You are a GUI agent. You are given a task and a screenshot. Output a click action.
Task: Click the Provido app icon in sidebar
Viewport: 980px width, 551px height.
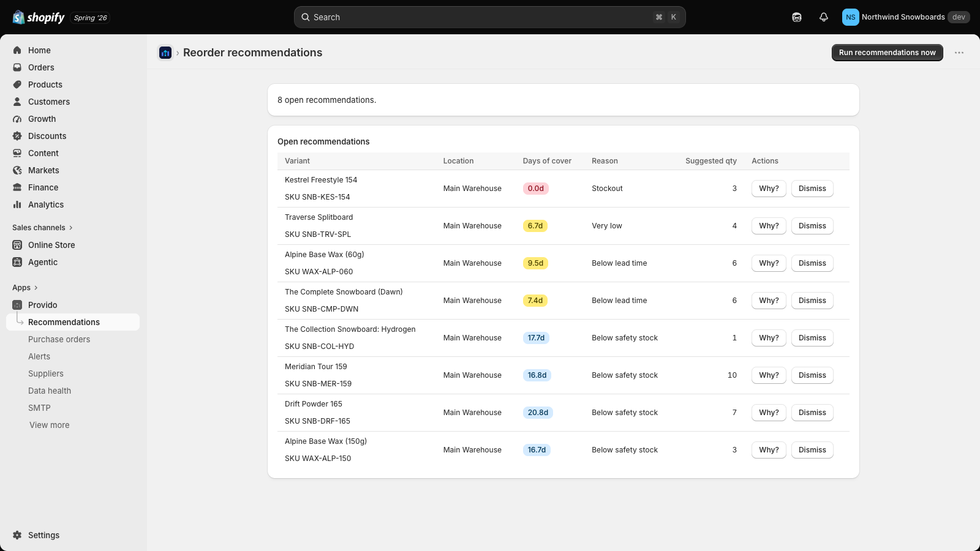[17, 305]
